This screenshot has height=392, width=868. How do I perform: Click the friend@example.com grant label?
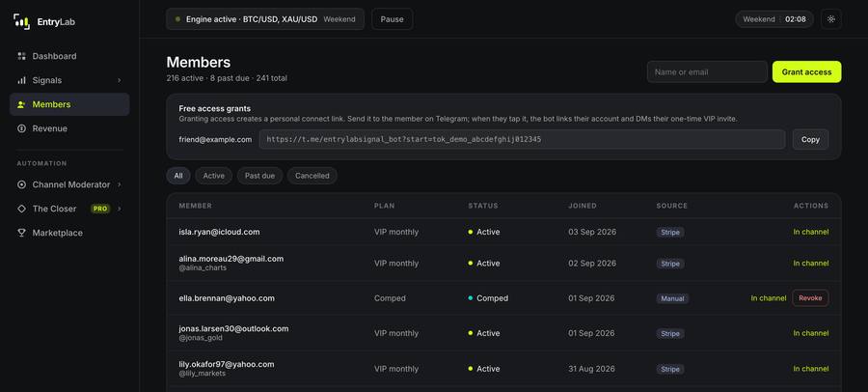215,140
